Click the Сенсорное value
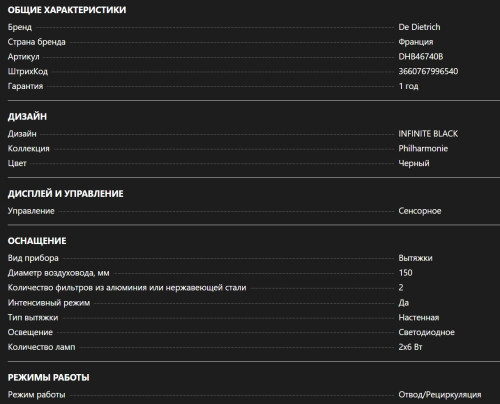The height and width of the screenshot is (404, 500). [420, 211]
